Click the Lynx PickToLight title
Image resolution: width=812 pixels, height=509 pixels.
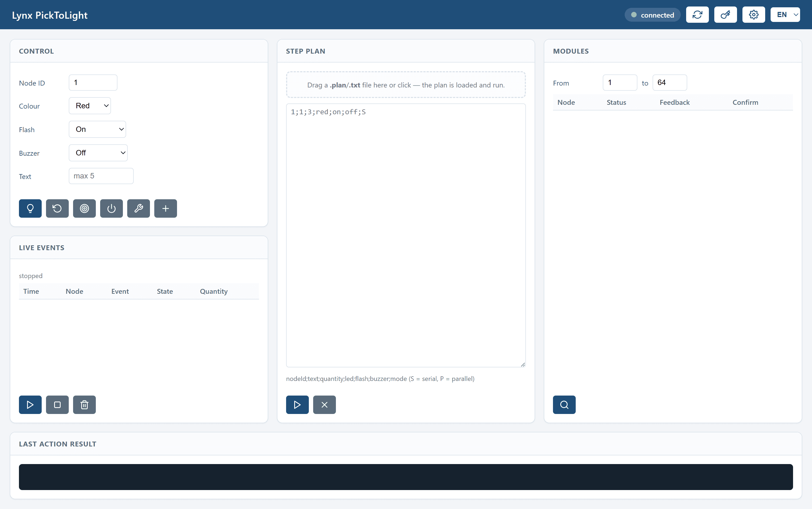[50, 15]
